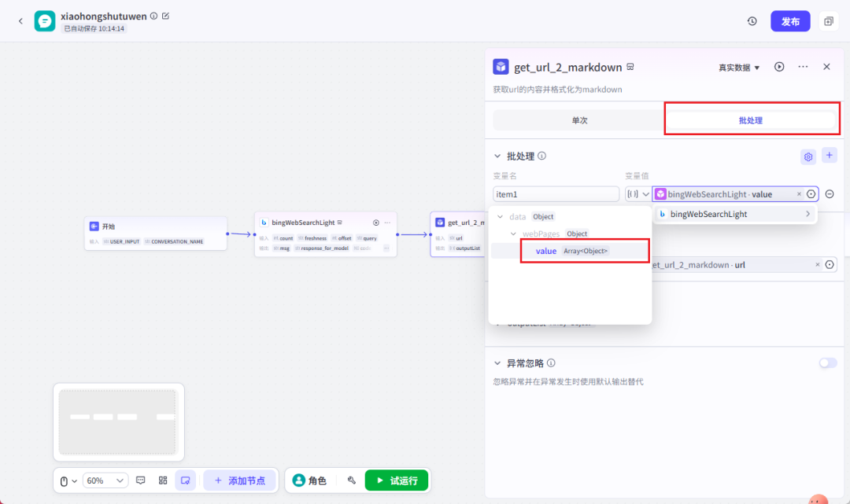Open the xiaohongshutuwen app logo icon

coord(44,21)
